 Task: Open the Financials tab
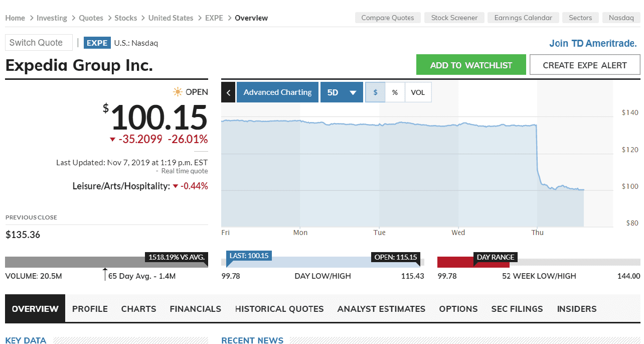(195, 309)
